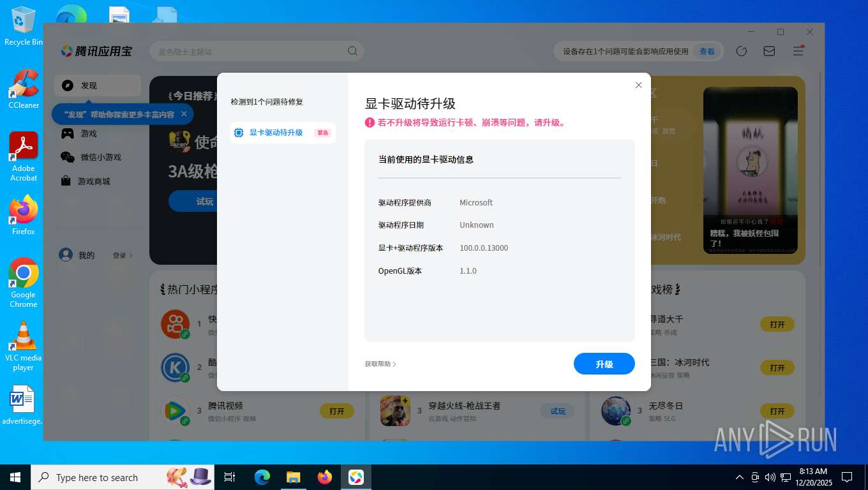
Task: Select 发现 in the sidebar
Action: point(98,85)
